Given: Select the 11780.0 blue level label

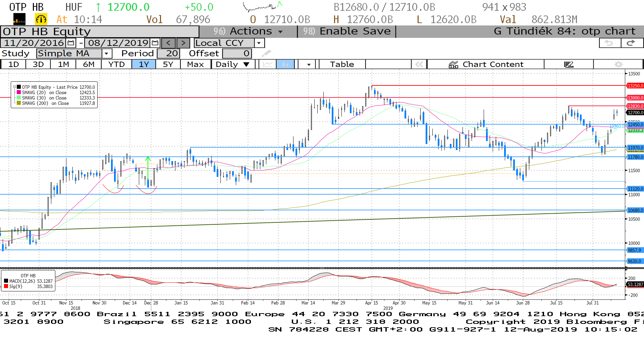Looking at the screenshot, I should [x=635, y=157].
